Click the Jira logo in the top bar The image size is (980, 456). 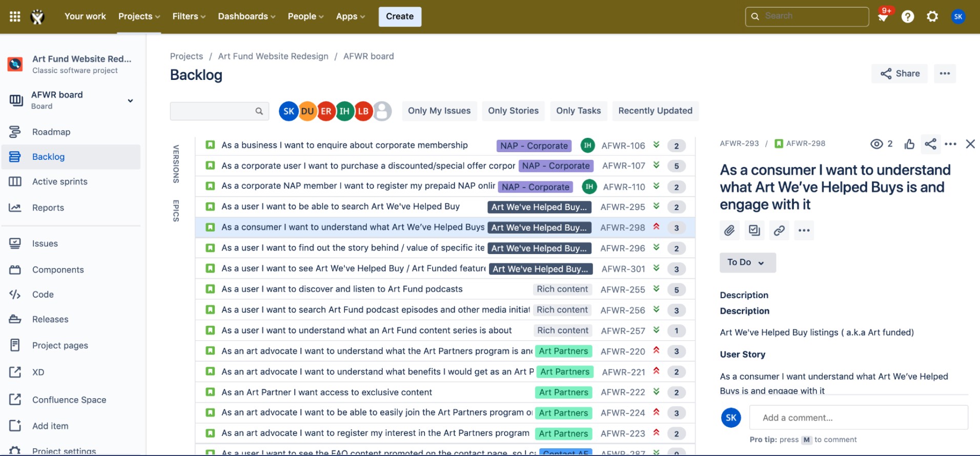[37, 16]
